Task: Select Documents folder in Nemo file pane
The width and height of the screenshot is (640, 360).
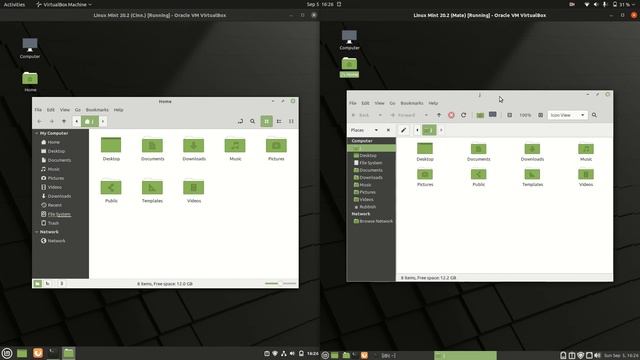Action: 152,149
